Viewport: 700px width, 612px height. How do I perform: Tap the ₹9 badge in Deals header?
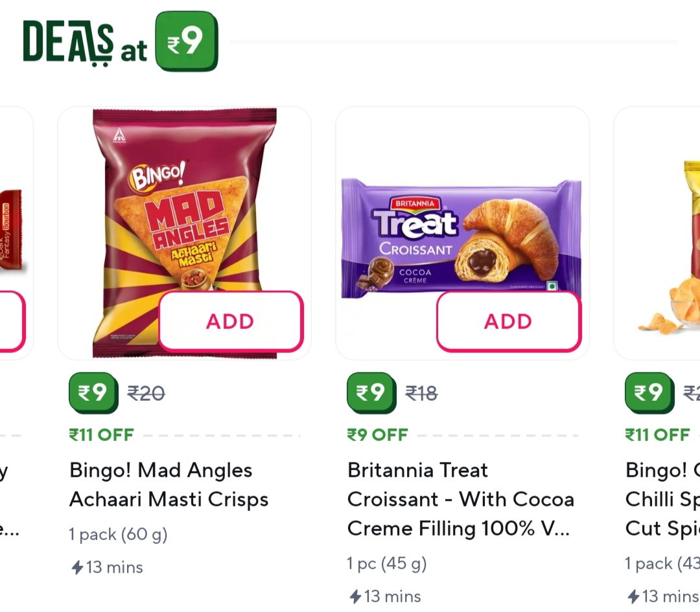pos(187,41)
